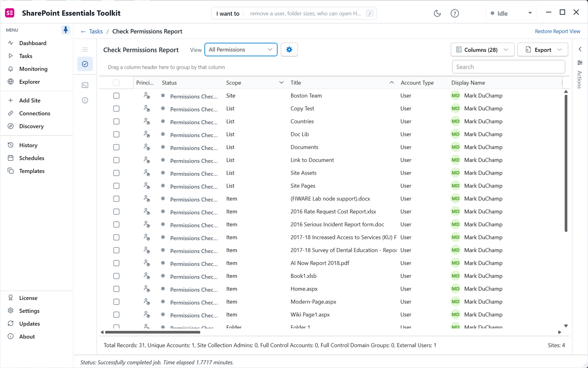Screen dimensions: 588x368
Task: Toggle the select-all header checkbox
Action: coord(116,83)
